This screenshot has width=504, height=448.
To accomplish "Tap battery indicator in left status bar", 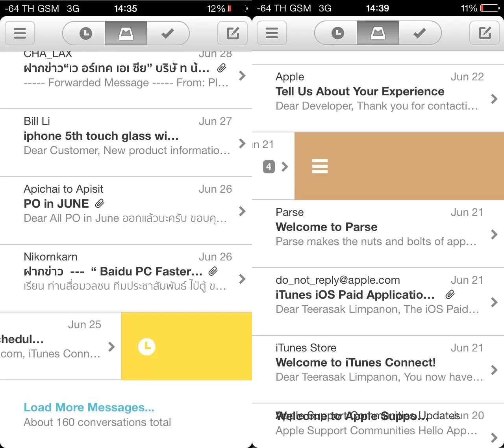I will click(238, 8).
